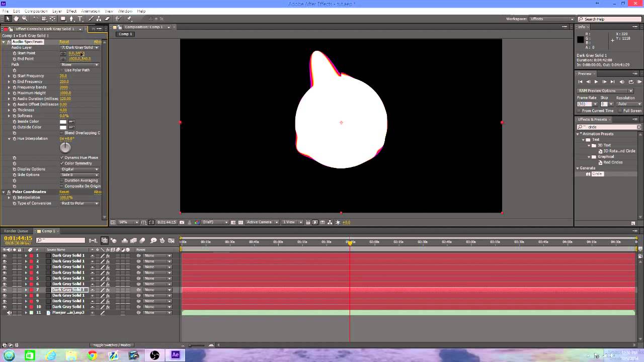This screenshot has height=362, width=644.
Task: Click the Brainstorm icon in timeline header
Action: 153,240
